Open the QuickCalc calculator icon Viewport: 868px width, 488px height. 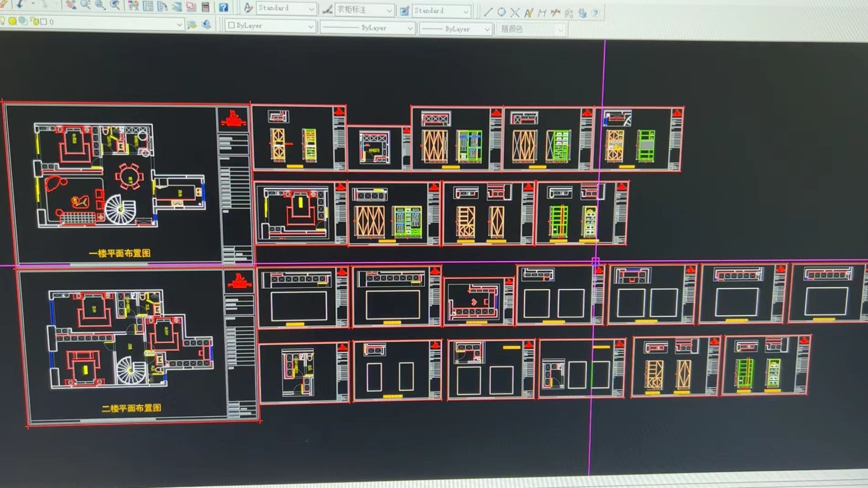(205, 7)
